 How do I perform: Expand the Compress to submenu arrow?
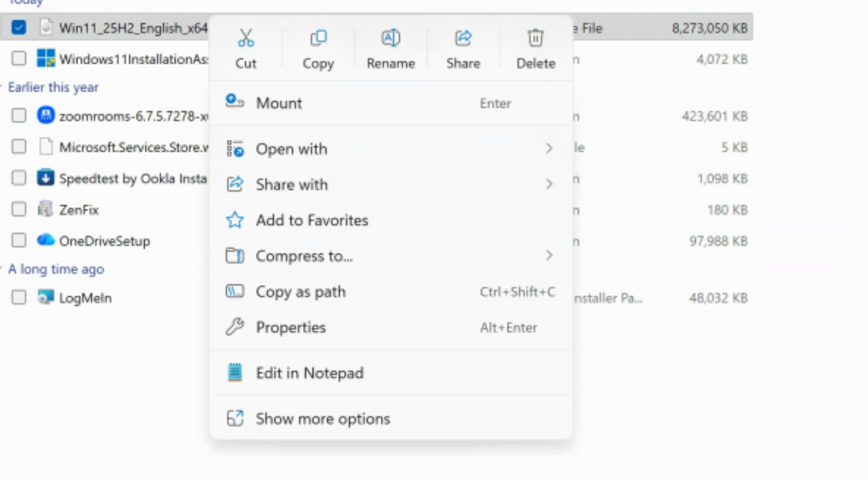click(549, 256)
